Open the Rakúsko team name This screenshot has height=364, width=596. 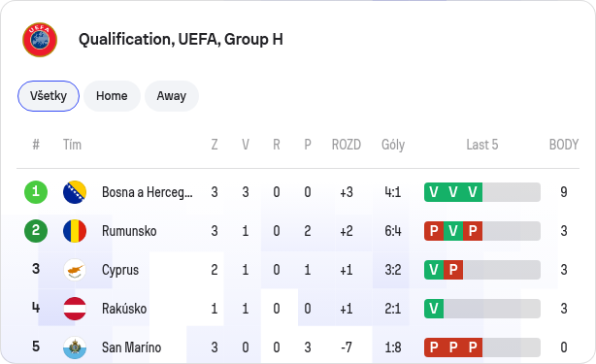tap(124, 309)
